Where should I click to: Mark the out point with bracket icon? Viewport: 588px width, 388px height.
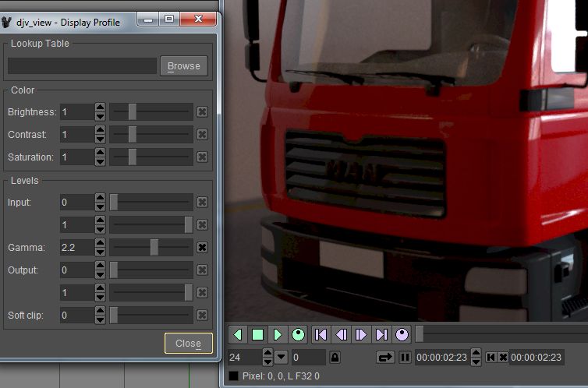[x=491, y=357]
